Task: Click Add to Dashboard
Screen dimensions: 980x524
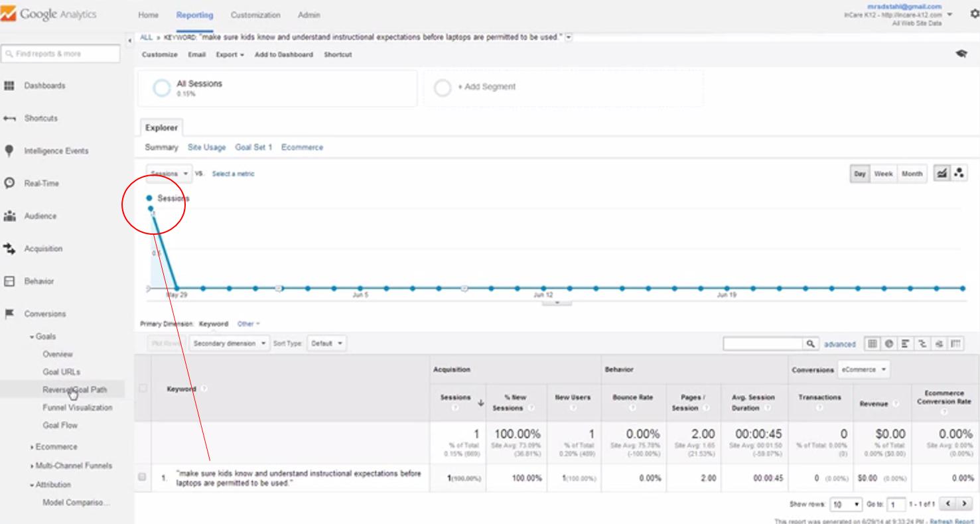Action: 283,54
